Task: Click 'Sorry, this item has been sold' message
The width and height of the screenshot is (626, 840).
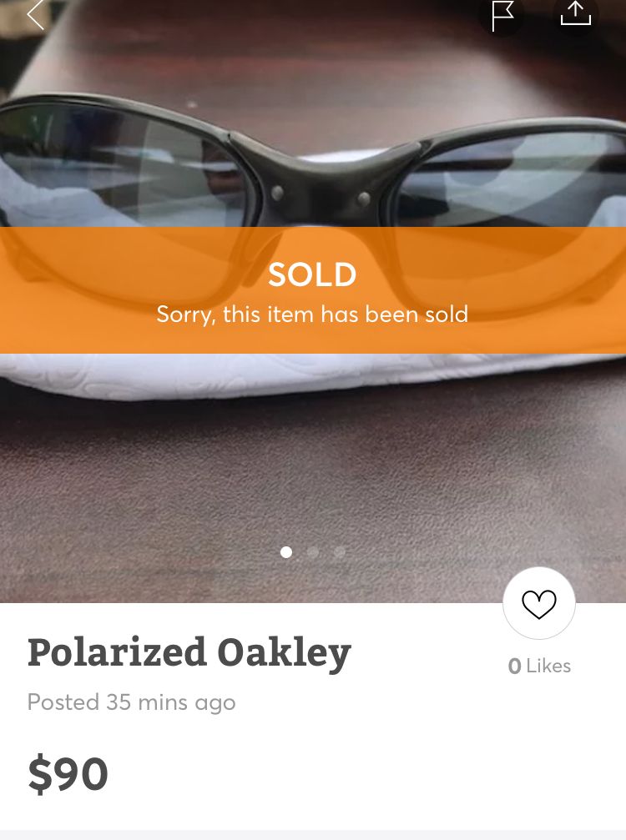Action: (312, 314)
